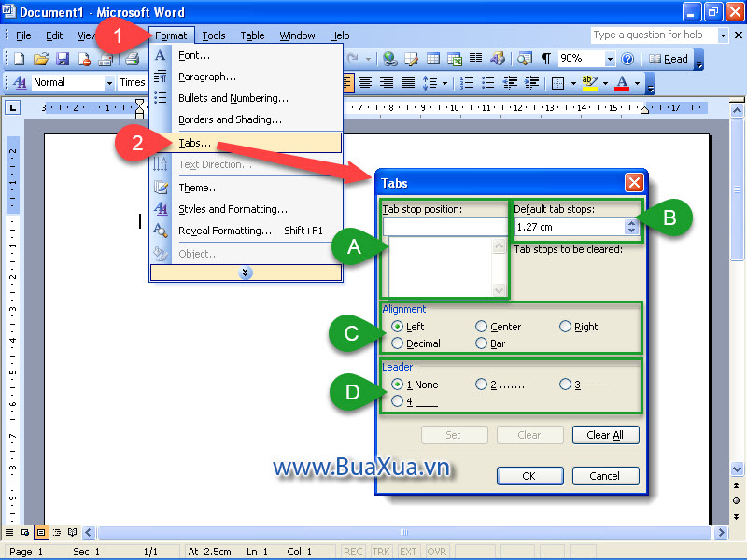Open the Type a question dropdown arrow

723,35
